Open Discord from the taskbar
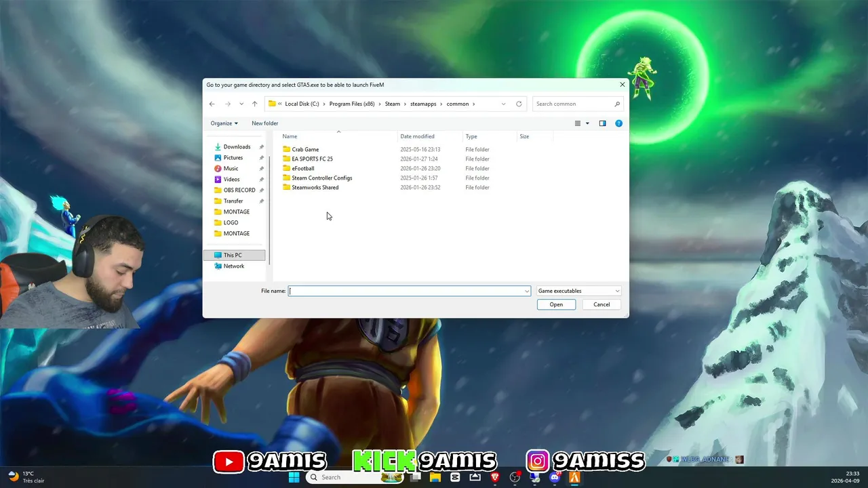The height and width of the screenshot is (488, 868). point(555,477)
